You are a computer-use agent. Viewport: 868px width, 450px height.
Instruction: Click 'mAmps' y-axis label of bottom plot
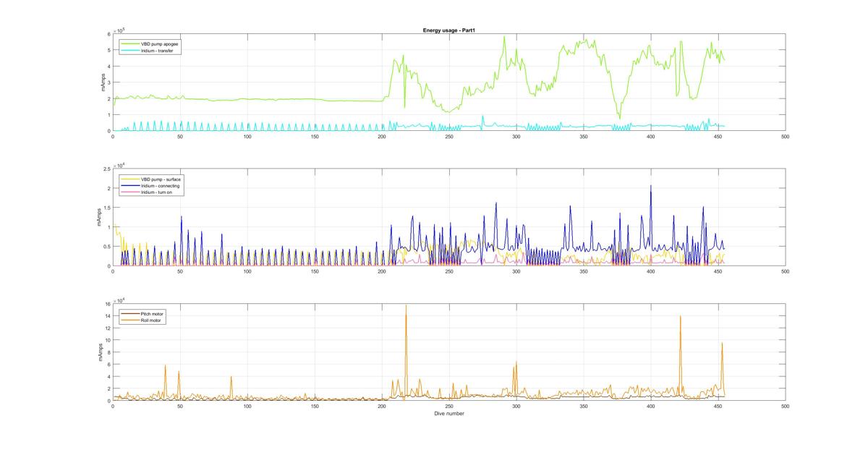pyautogui.click(x=101, y=352)
